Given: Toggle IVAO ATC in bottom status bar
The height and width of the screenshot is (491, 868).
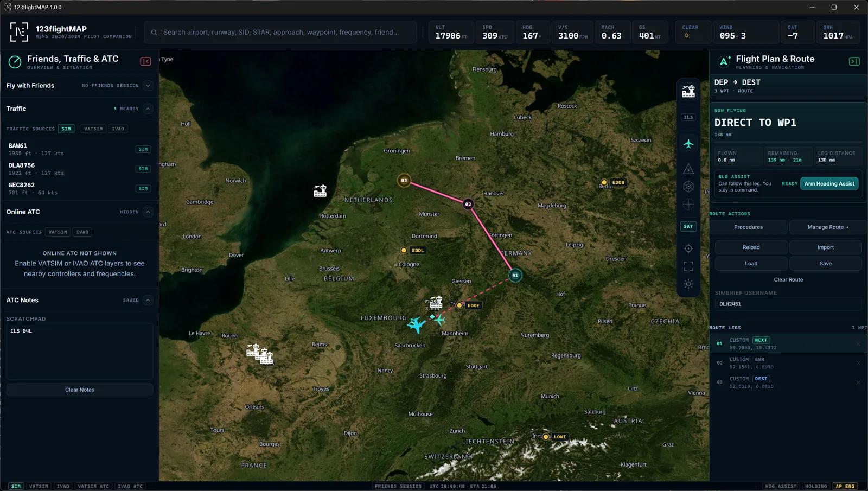Looking at the screenshot, I should click(130, 486).
